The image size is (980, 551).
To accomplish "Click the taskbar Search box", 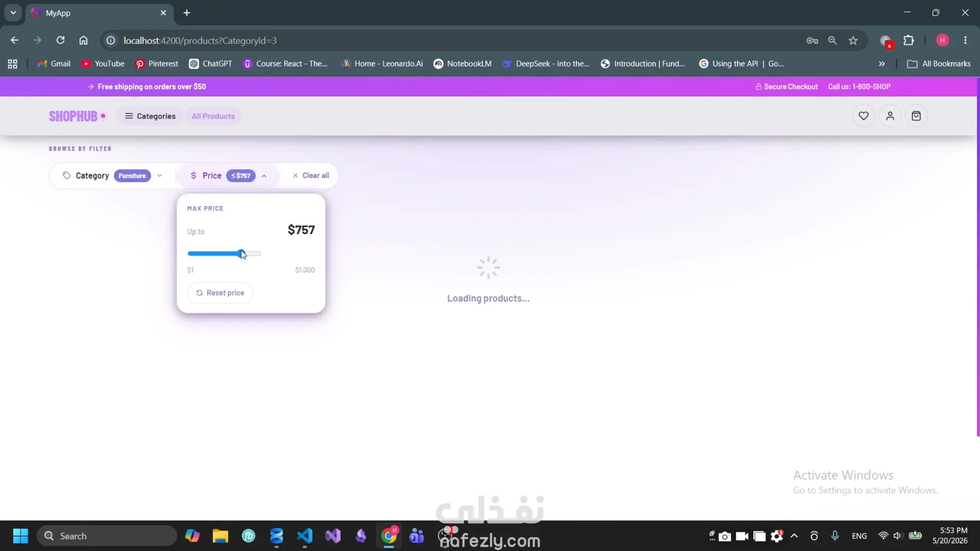I will 107,536.
